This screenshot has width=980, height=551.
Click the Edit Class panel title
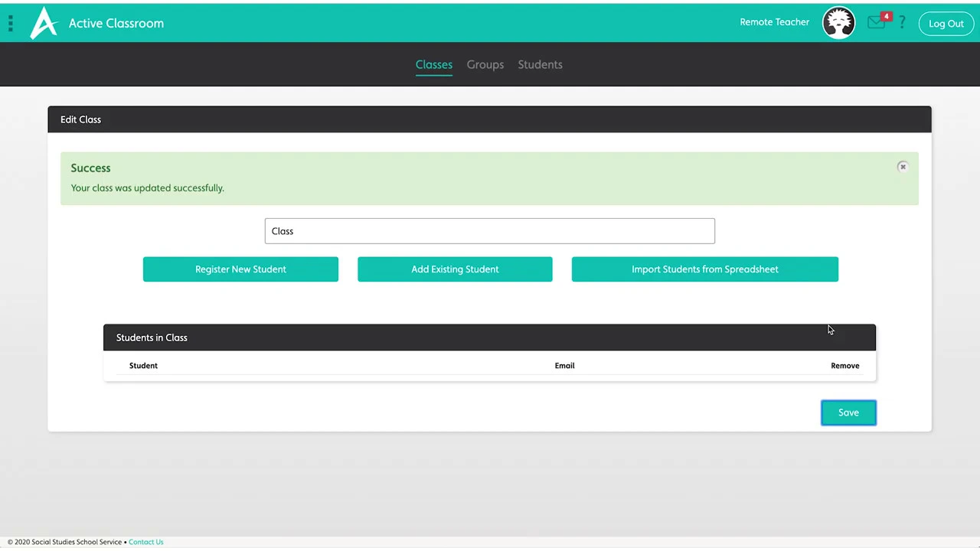[80, 119]
